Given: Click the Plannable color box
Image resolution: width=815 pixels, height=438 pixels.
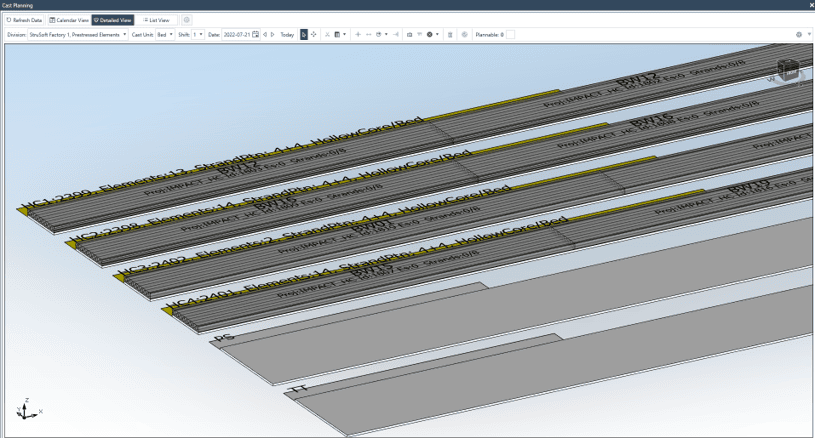Looking at the screenshot, I should click(x=510, y=35).
